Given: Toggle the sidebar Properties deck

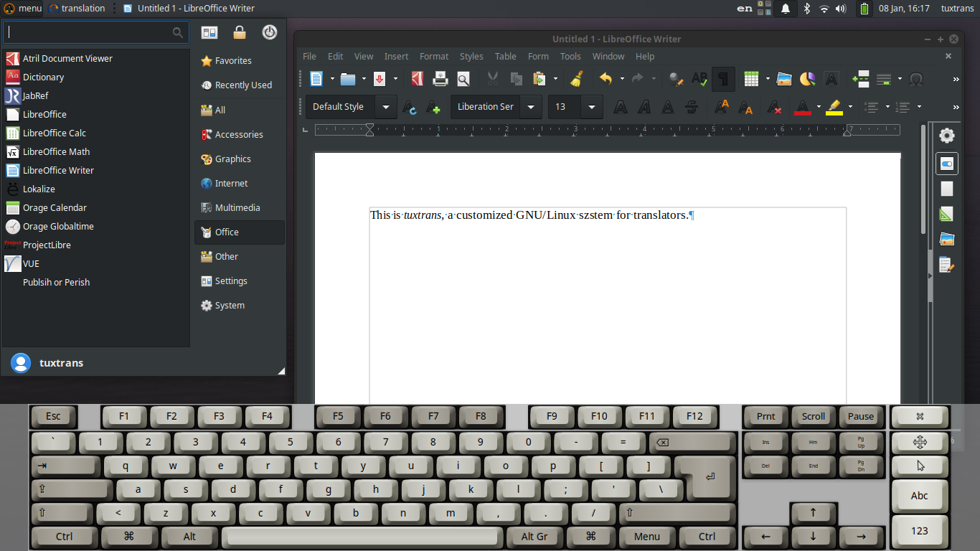Looking at the screenshot, I should 946,164.
